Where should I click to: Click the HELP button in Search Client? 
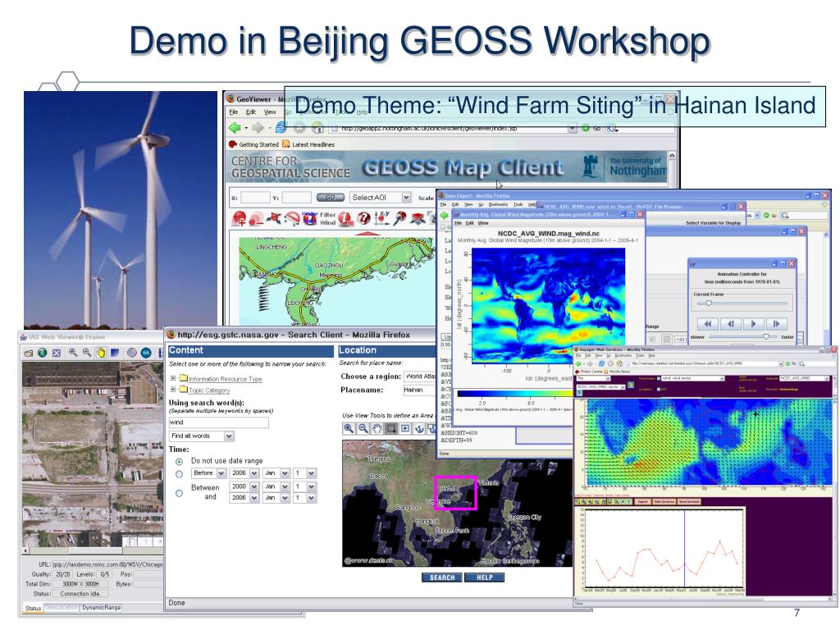(484, 577)
